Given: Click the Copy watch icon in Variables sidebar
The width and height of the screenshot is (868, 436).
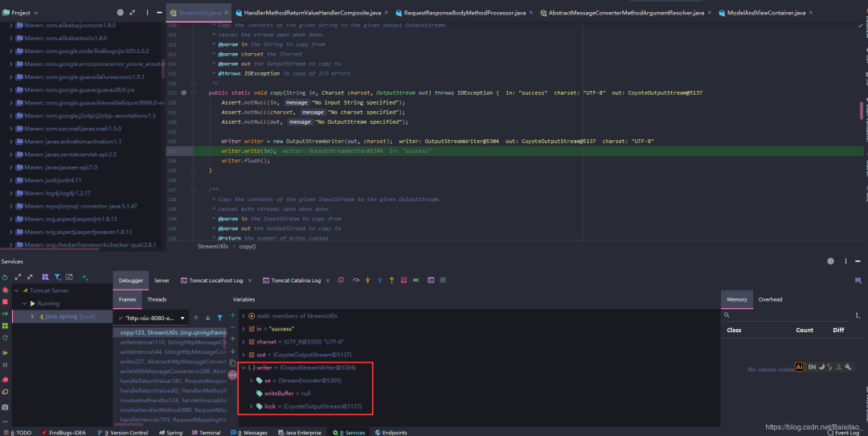Looking at the screenshot, I should coord(232,363).
